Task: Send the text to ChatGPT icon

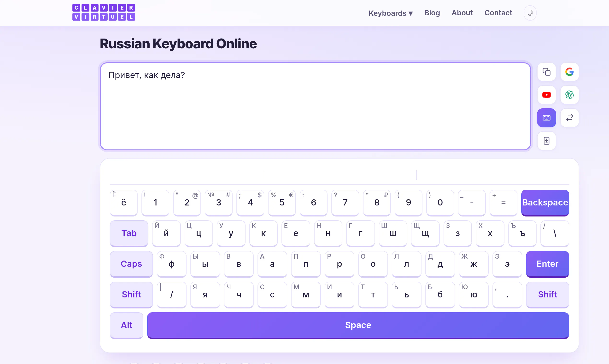Action: pyautogui.click(x=569, y=95)
